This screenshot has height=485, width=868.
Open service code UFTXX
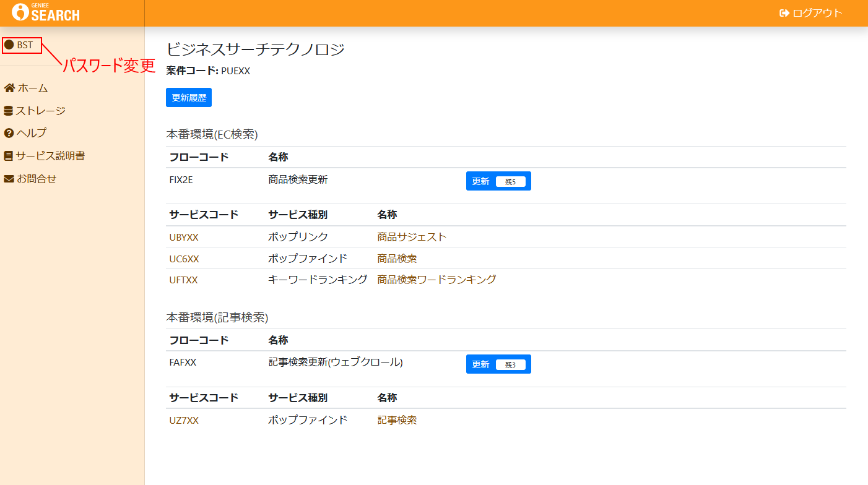(183, 280)
